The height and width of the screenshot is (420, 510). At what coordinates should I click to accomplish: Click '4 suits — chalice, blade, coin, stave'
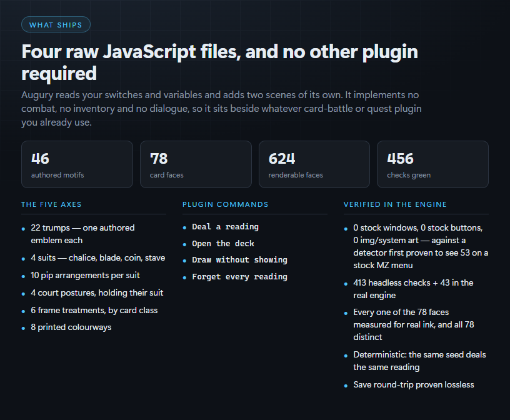coord(98,258)
